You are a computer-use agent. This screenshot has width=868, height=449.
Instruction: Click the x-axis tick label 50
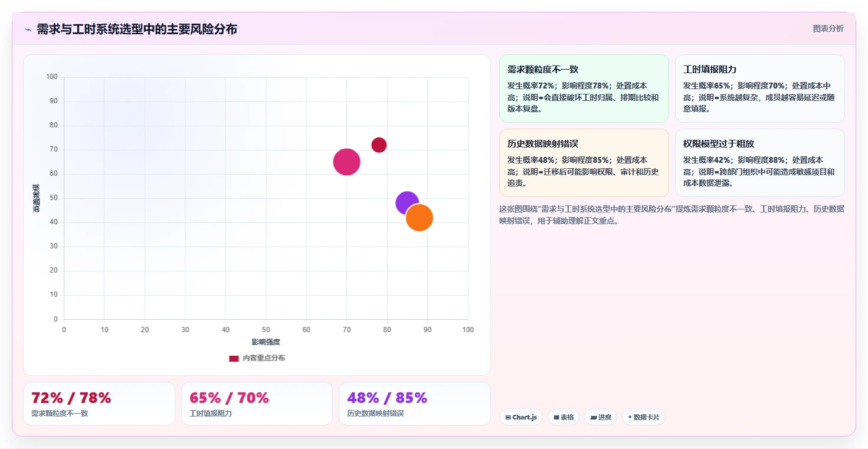point(266,329)
